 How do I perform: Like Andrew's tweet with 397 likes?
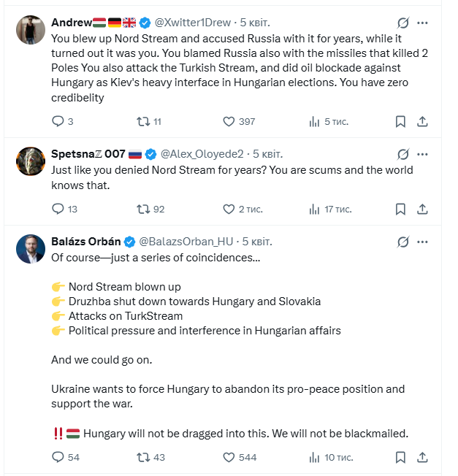[x=229, y=121]
